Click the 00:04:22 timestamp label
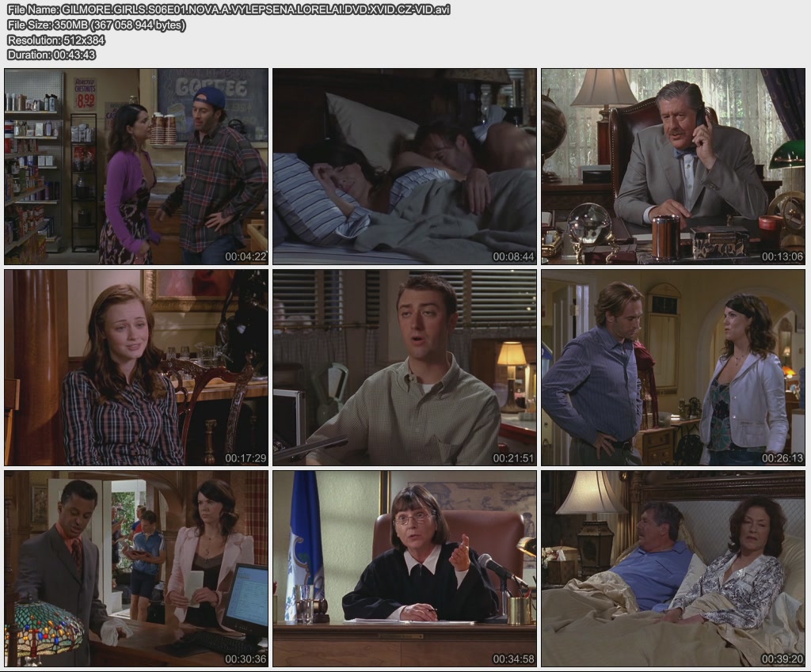 click(x=245, y=256)
